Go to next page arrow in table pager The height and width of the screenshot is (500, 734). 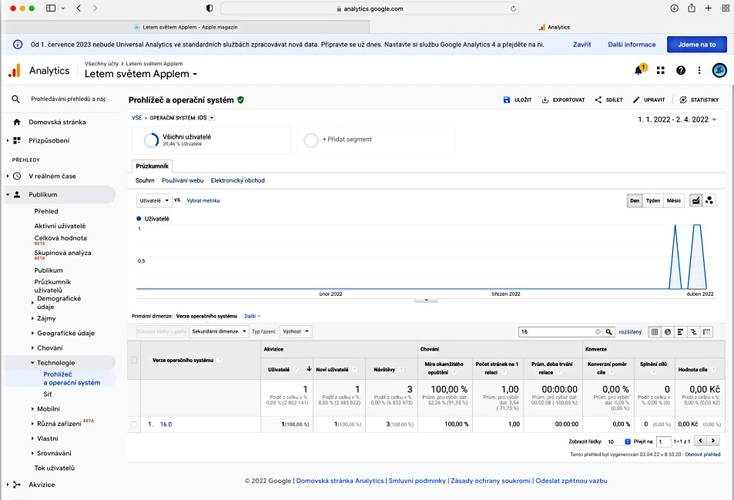coord(713,441)
